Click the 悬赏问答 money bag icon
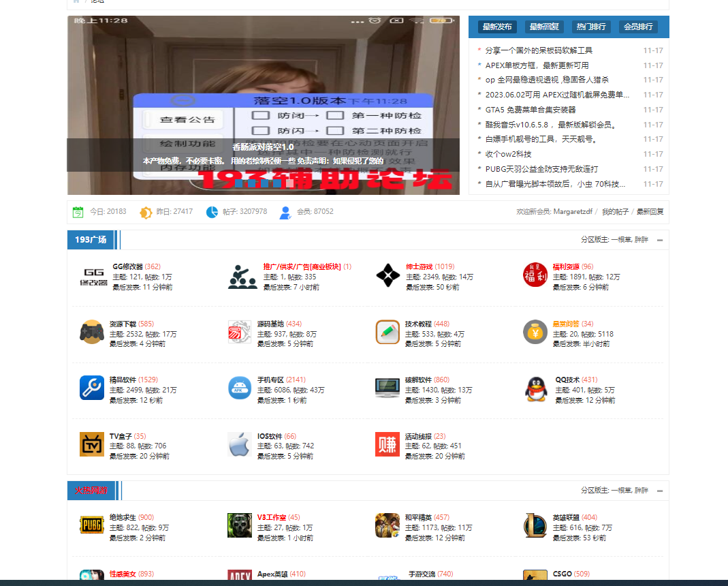Viewport: 728px width, 586px height. pyautogui.click(x=535, y=332)
